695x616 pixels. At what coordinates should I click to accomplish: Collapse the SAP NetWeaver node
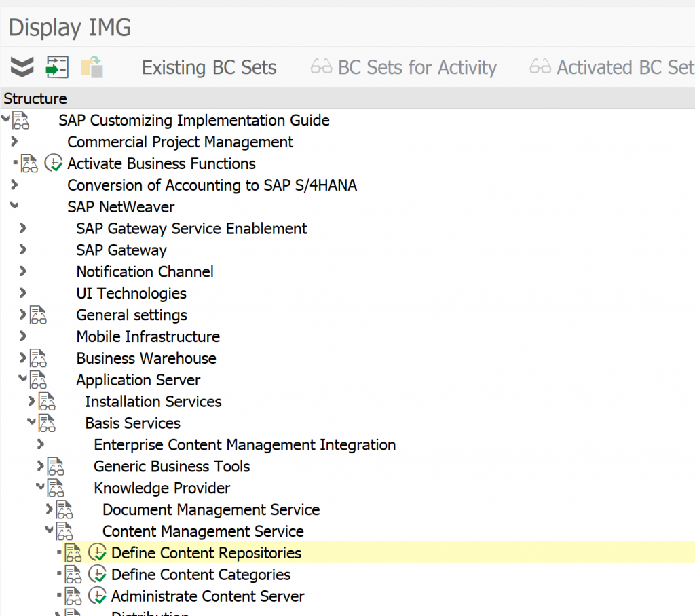pos(14,207)
